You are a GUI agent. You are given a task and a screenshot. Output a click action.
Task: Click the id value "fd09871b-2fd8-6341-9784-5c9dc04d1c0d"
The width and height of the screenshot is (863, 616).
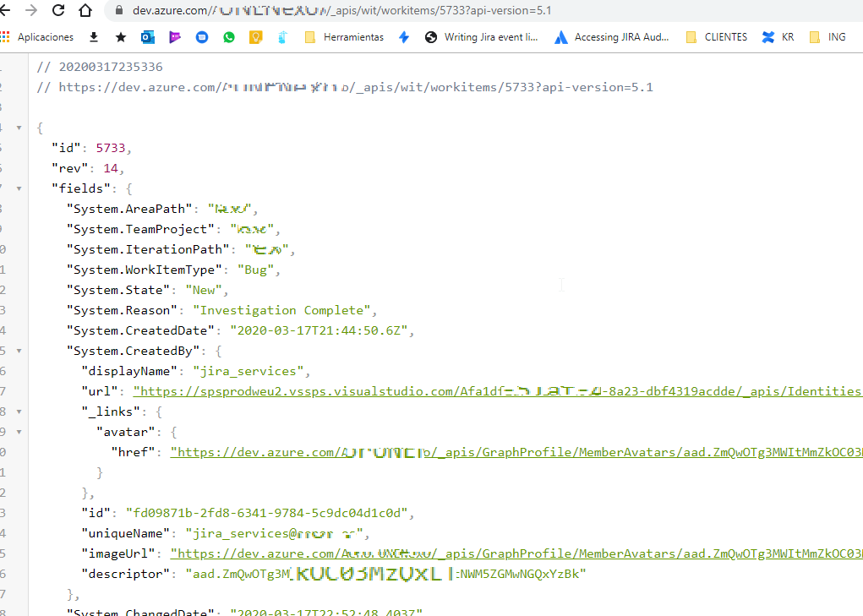267,513
